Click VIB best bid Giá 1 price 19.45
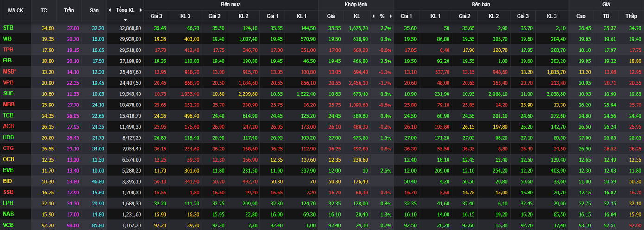Screen dimensions: 644x230 pos(276,39)
